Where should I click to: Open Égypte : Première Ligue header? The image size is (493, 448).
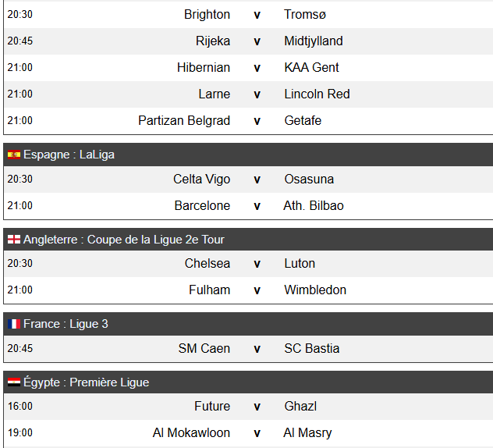coord(248,382)
